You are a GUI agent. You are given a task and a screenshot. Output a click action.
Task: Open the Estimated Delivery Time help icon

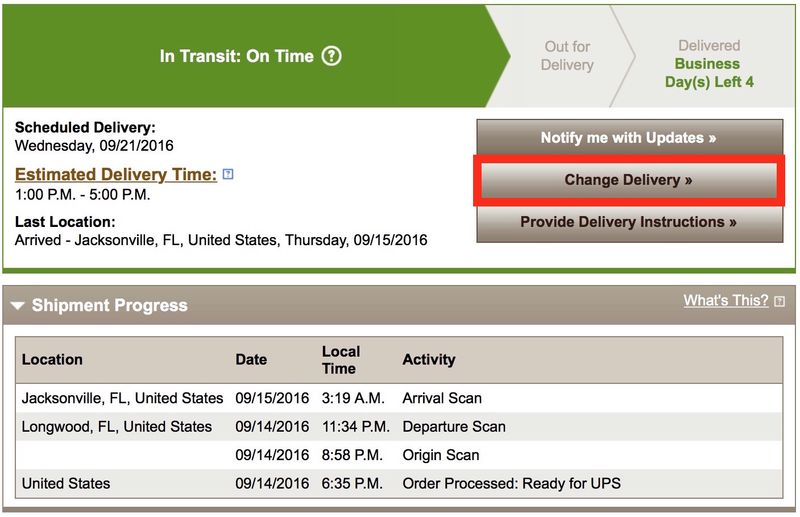click(x=228, y=174)
